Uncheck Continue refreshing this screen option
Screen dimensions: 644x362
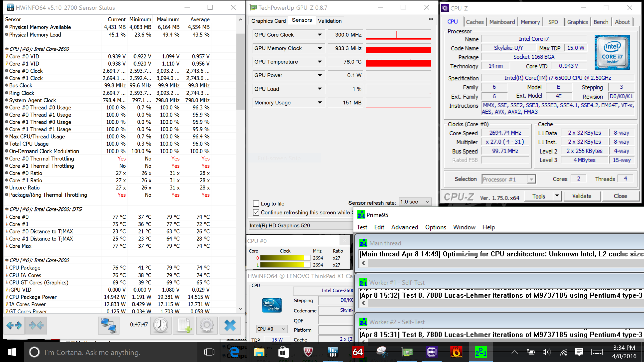click(256, 213)
